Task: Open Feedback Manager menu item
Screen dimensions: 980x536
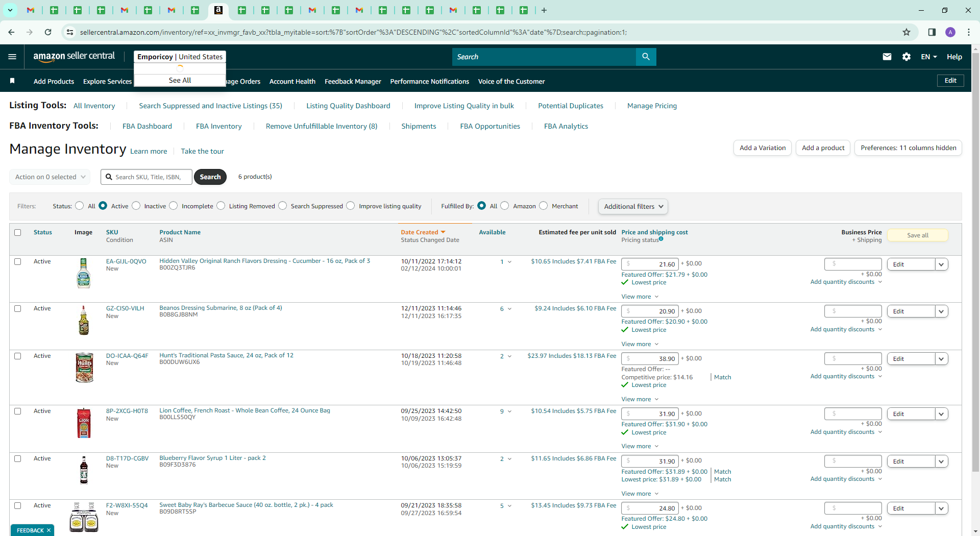Action: [353, 81]
